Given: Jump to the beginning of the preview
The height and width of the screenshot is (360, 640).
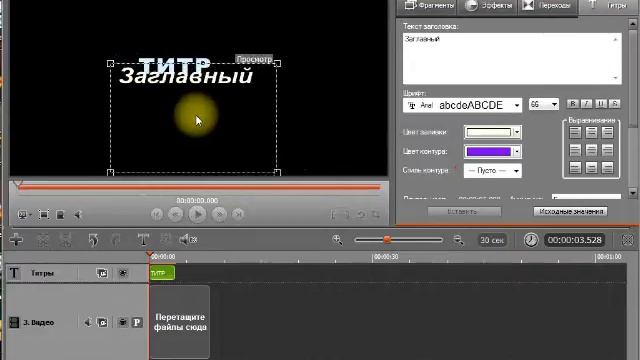Looking at the screenshot, I should point(157,214).
